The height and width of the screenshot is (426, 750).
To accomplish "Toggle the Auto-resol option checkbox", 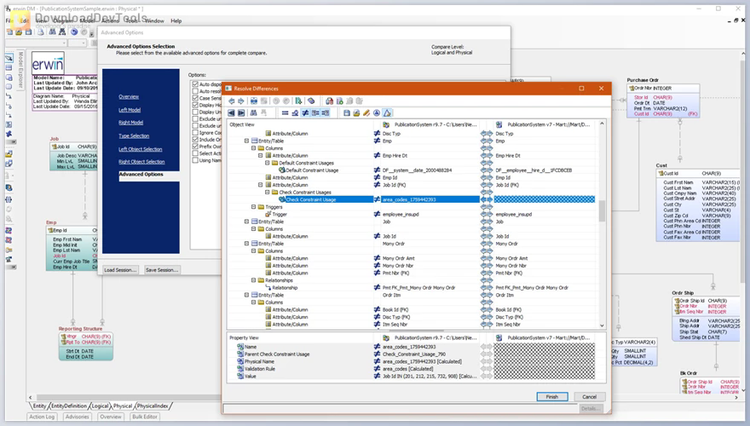I will point(195,91).
